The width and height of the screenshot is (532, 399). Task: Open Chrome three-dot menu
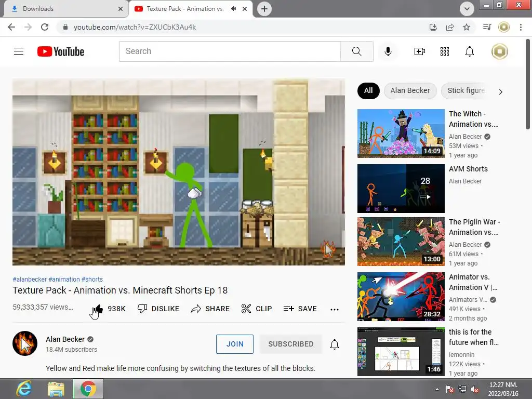pos(521,27)
